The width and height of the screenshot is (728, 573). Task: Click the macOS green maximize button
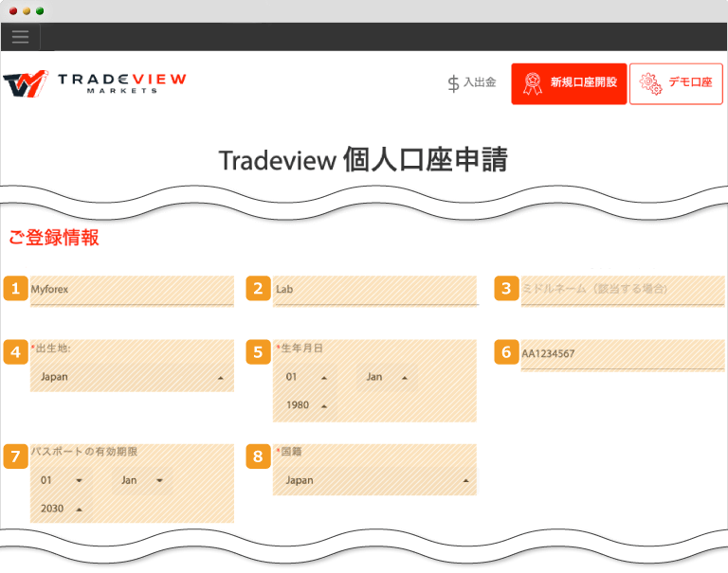[40, 11]
